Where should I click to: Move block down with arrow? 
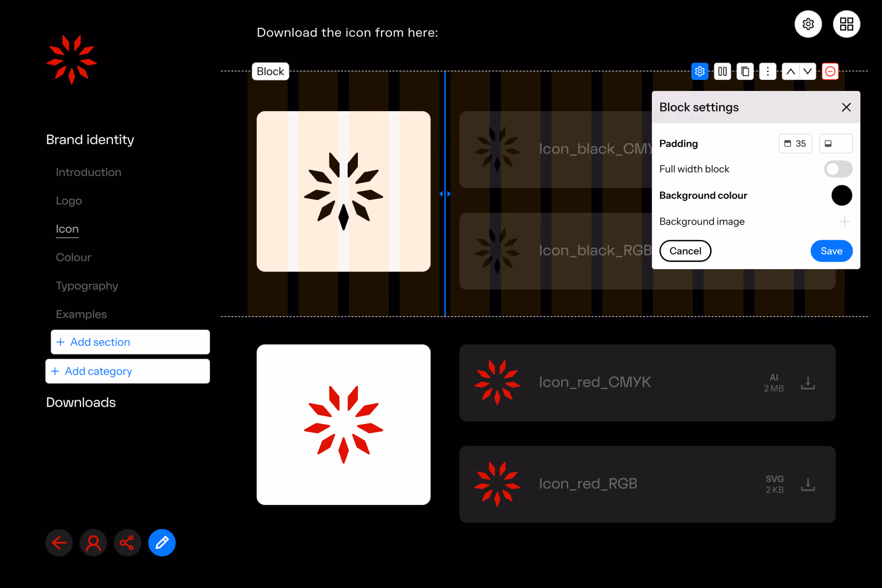(x=808, y=71)
